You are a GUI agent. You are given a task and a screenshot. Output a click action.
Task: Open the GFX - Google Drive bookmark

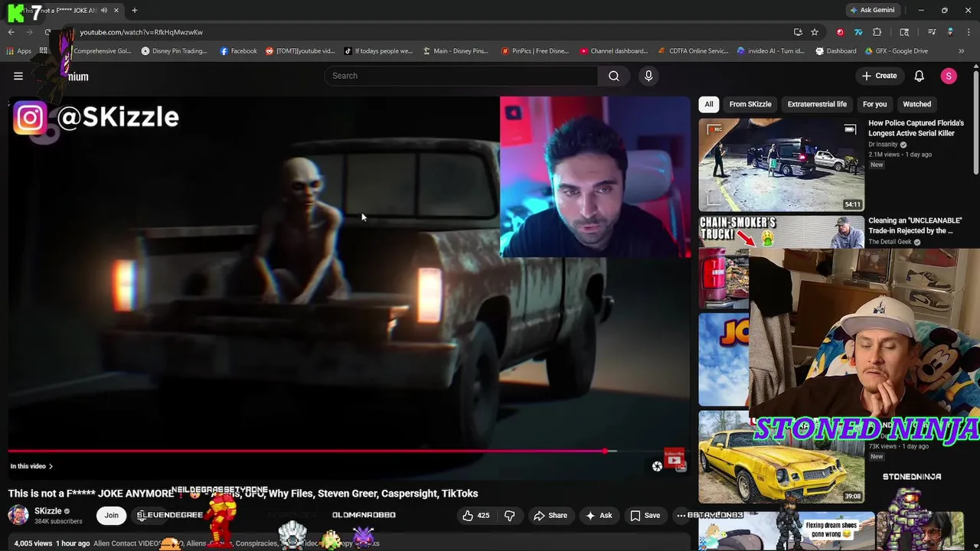pos(898,51)
